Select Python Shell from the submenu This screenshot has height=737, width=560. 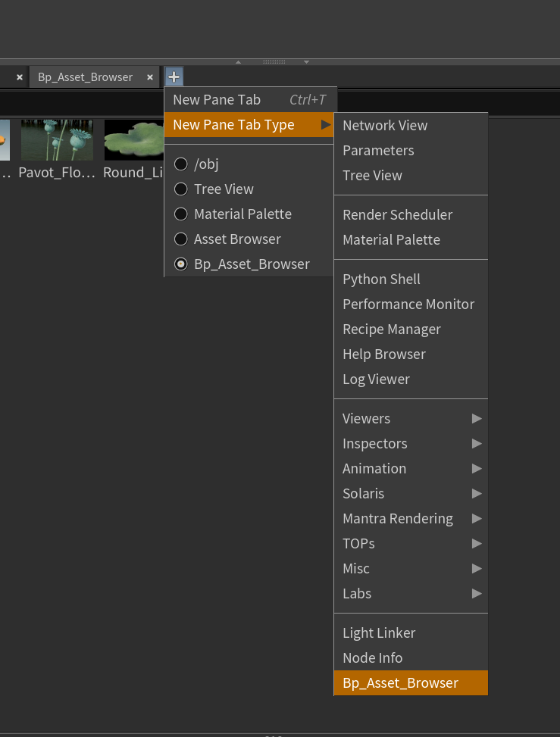coord(381,279)
